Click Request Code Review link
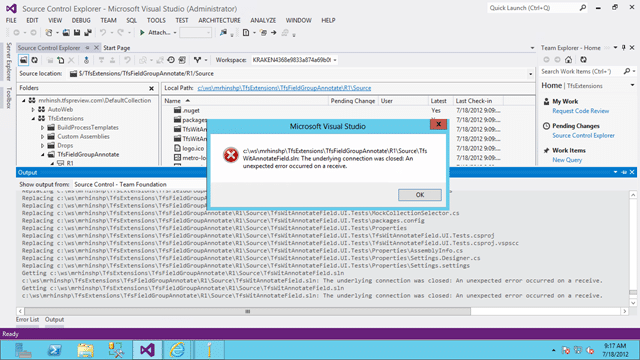This screenshot has height=360, width=640. point(580,111)
